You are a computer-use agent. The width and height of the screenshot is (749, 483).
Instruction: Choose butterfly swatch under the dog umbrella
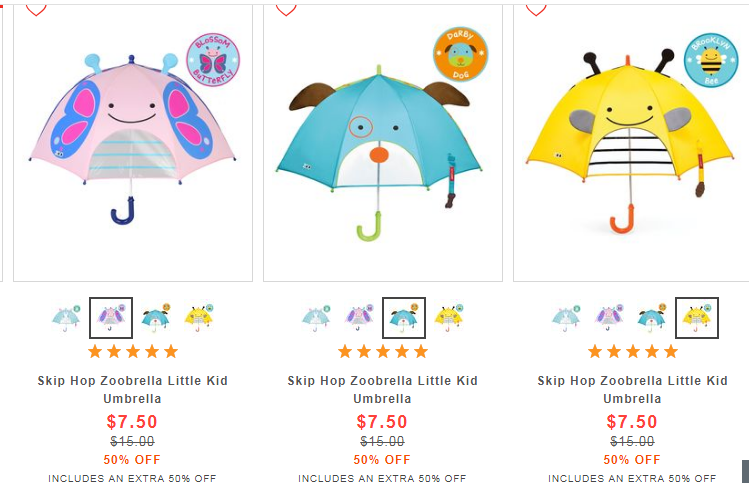360,318
